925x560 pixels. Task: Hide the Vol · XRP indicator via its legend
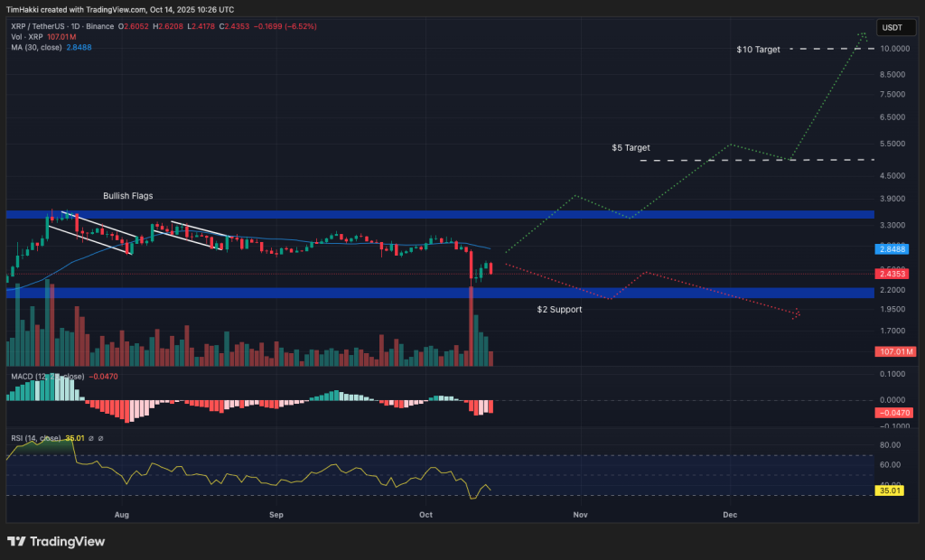(27, 39)
